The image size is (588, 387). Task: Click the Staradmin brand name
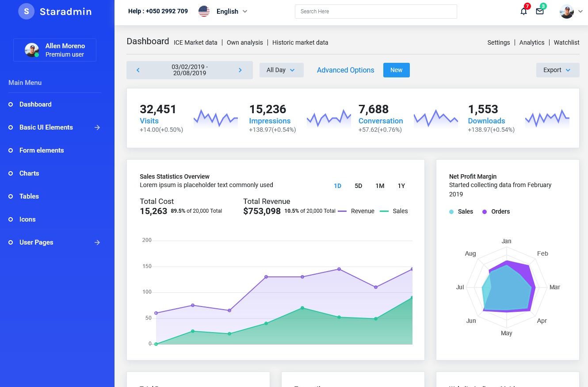click(x=65, y=11)
